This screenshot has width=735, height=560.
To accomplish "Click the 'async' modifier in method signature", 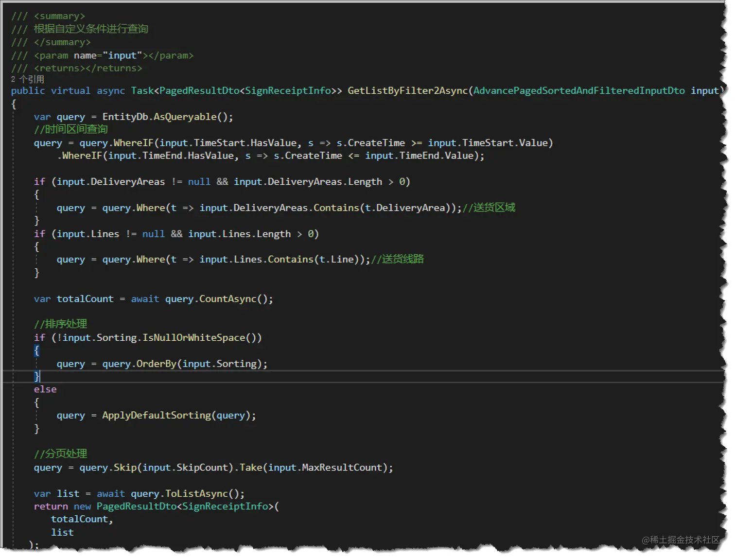I will (x=111, y=91).
